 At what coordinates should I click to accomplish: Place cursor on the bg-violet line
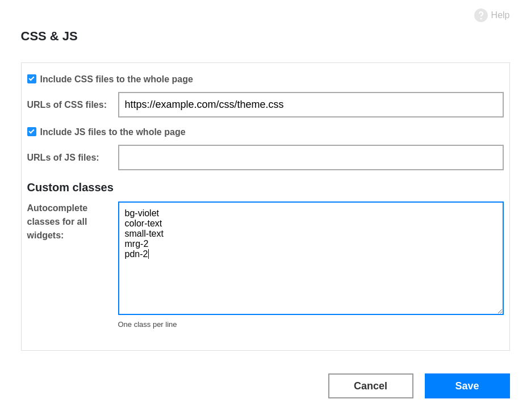[x=141, y=213]
